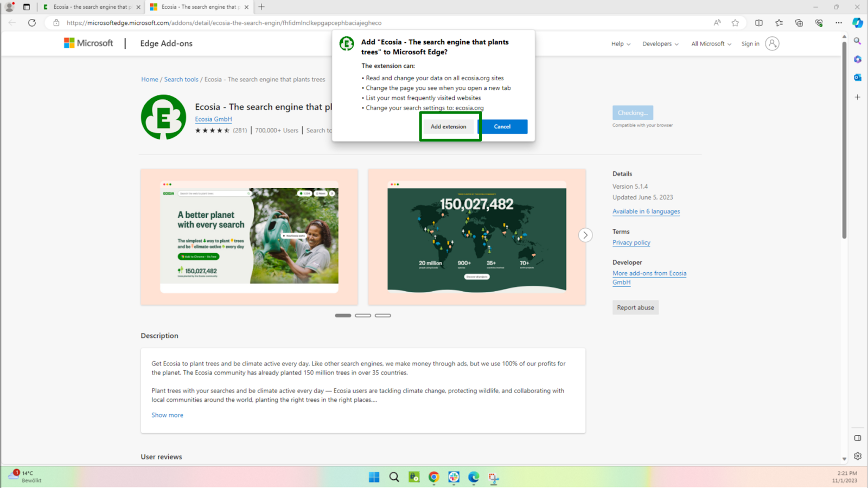
Task: Open the watering can screenshot thumbnail
Action: tap(249, 236)
